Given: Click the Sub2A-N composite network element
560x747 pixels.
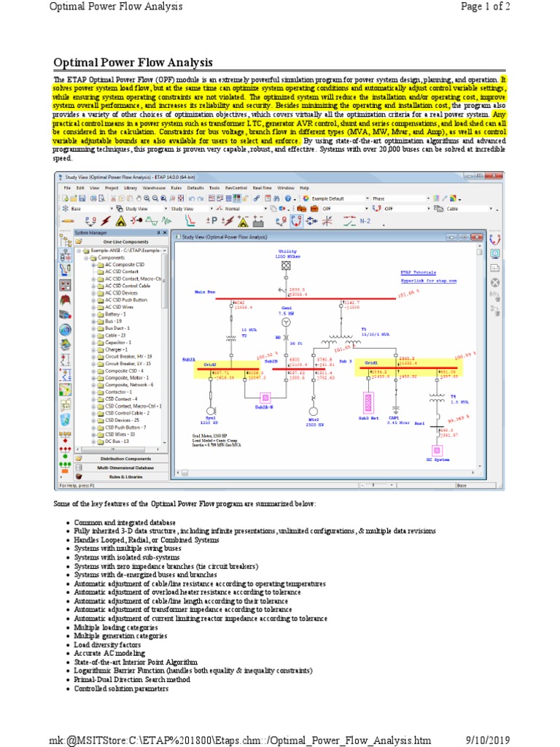Looking at the screenshot, I should pyautogui.click(x=265, y=398).
